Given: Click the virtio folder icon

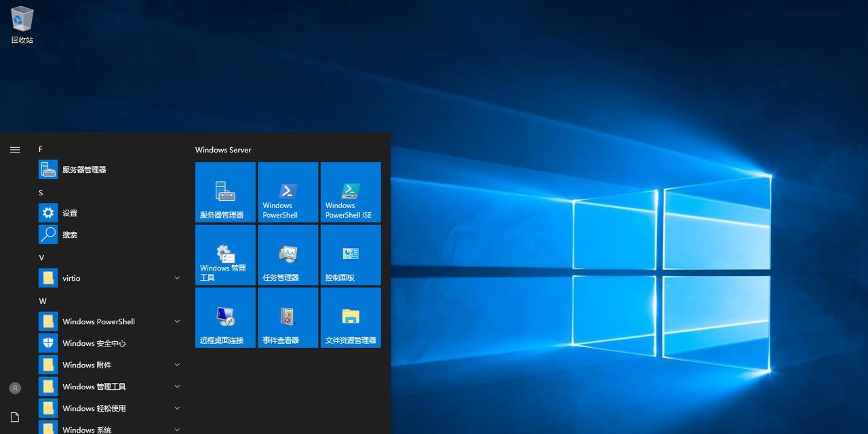Looking at the screenshot, I should point(48,278).
